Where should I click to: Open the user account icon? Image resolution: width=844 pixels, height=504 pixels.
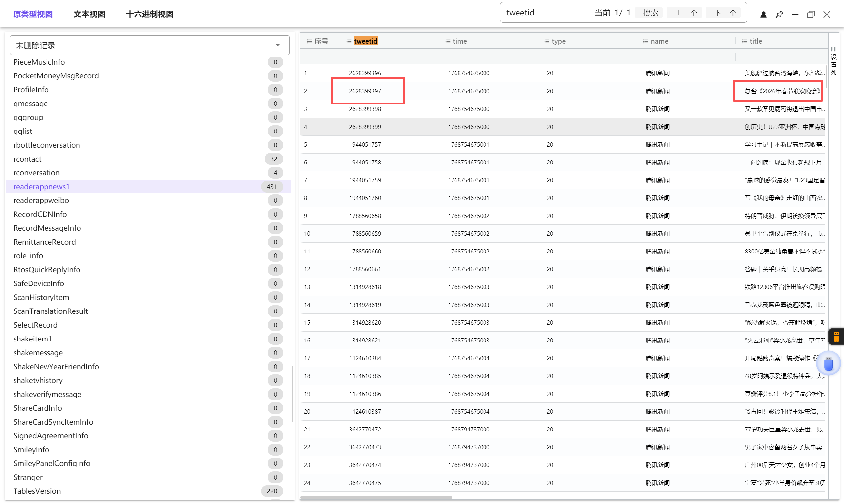tap(763, 14)
